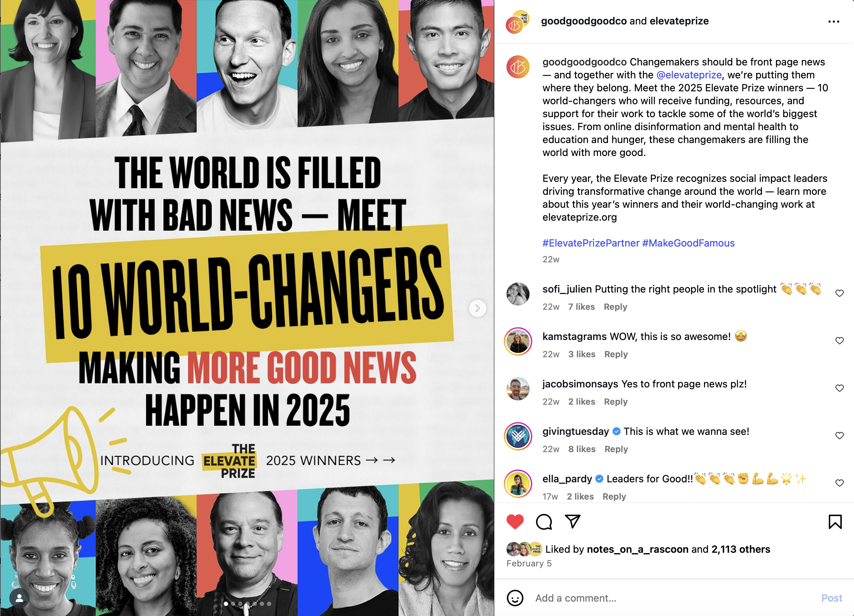Open the three-dot more options menu
Screen dimensions: 854x616
pyautogui.click(x=833, y=22)
